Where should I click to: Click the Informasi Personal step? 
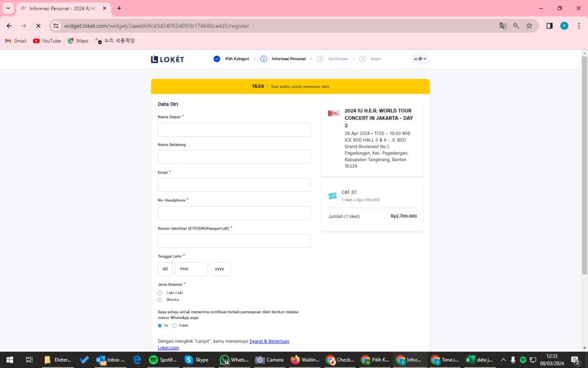pos(283,59)
